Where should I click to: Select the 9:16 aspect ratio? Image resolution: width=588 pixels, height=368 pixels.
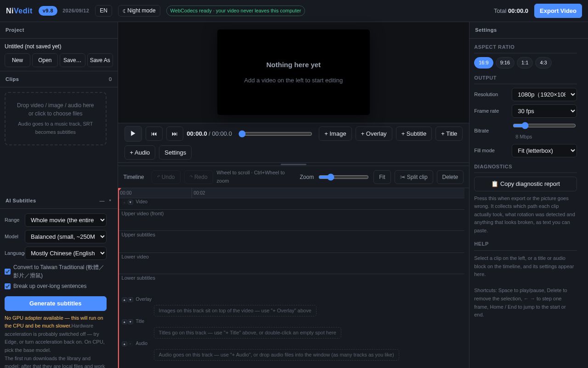click(505, 63)
